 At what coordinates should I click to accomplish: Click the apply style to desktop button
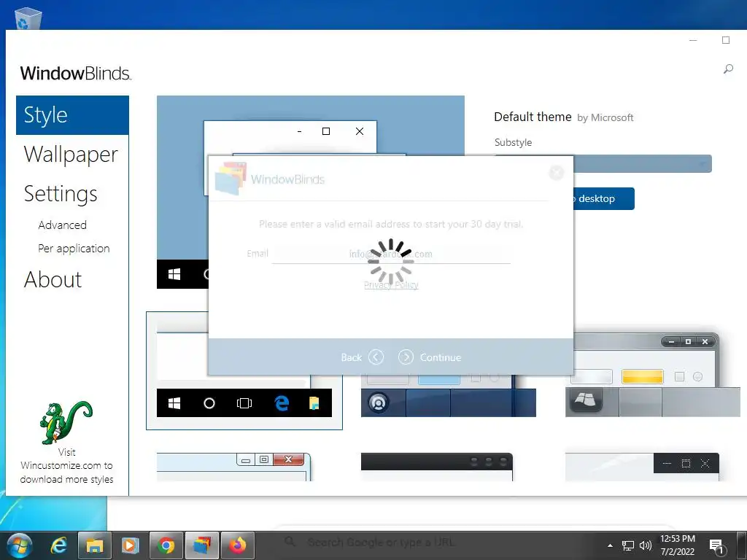point(603,198)
